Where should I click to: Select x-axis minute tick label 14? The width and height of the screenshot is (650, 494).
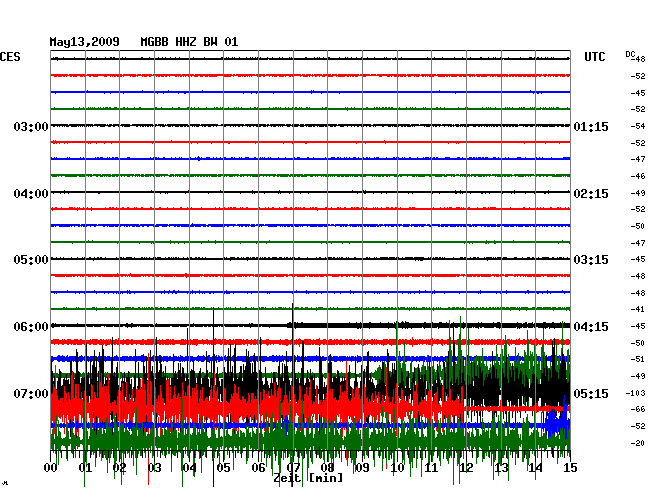[x=535, y=468]
